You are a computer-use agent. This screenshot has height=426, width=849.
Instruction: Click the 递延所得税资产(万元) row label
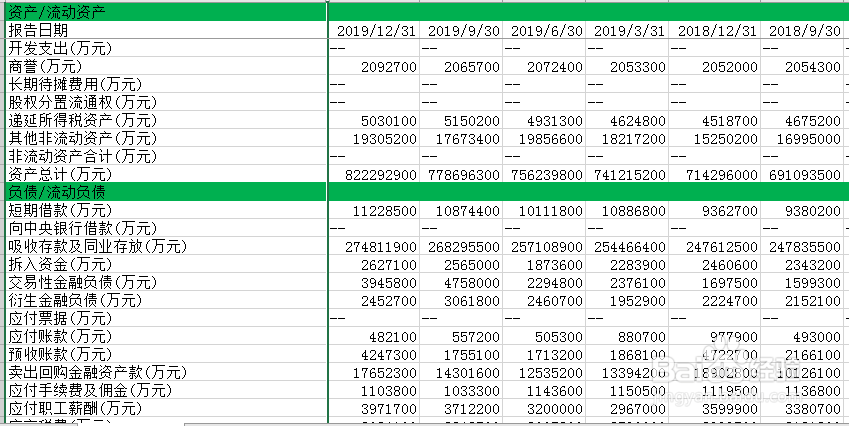pos(165,120)
